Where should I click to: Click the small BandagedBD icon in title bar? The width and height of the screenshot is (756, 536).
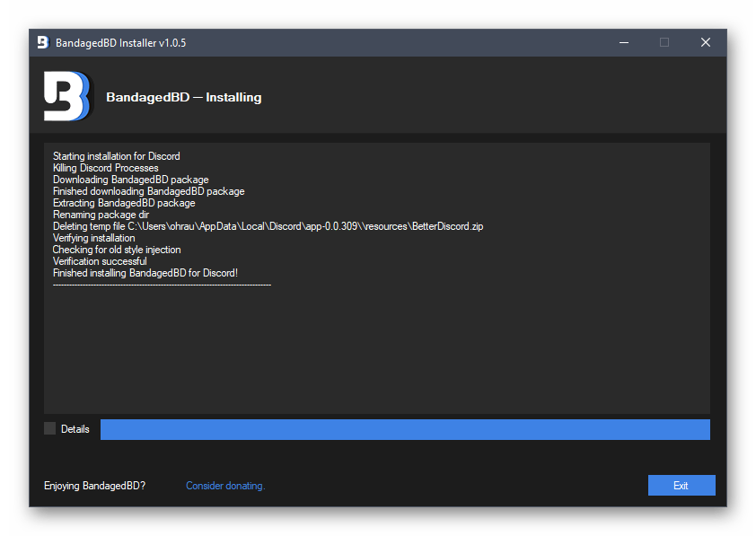[42, 42]
